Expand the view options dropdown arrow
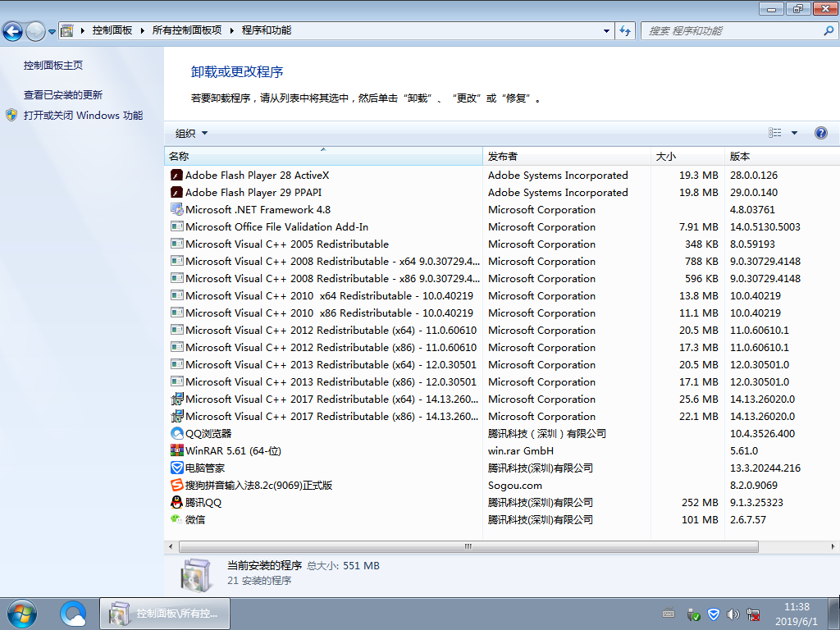The height and width of the screenshot is (630, 840). [x=794, y=133]
